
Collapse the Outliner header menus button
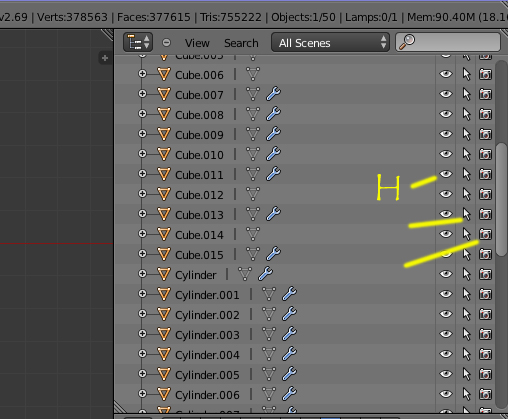coord(166,43)
